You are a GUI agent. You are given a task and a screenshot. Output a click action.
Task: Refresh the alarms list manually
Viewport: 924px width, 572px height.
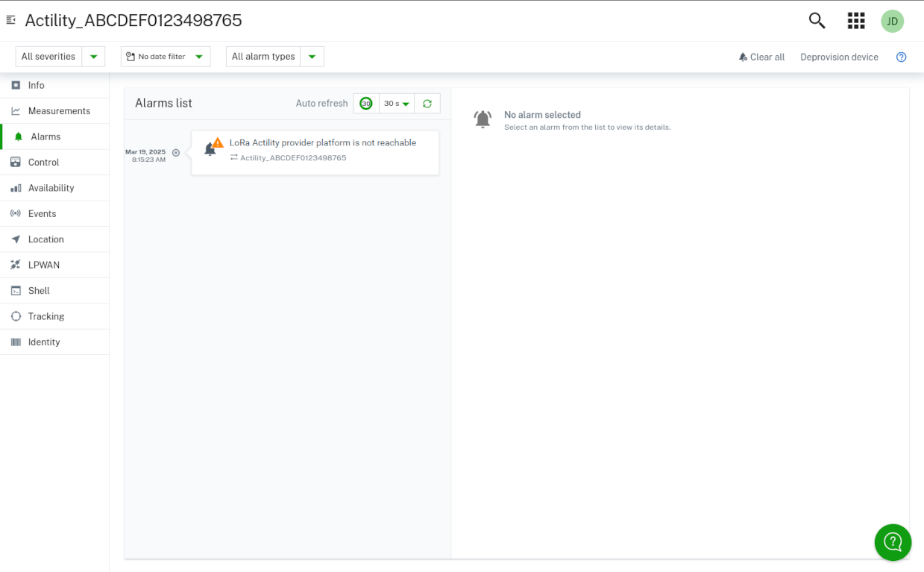pyautogui.click(x=427, y=103)
